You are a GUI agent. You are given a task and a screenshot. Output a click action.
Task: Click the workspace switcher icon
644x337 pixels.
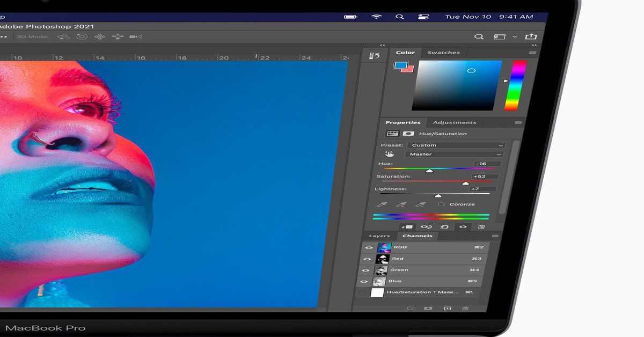(x=500, y=36)
